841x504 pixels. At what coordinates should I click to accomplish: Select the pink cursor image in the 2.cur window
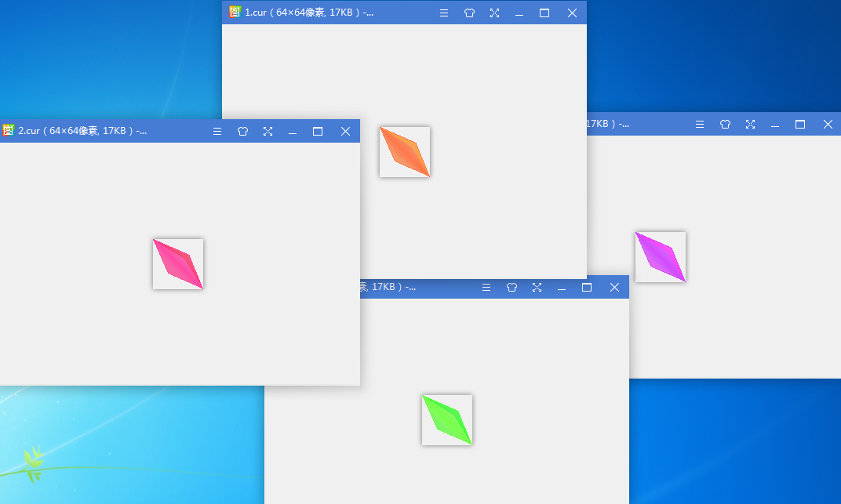click(x=178, y=264)
